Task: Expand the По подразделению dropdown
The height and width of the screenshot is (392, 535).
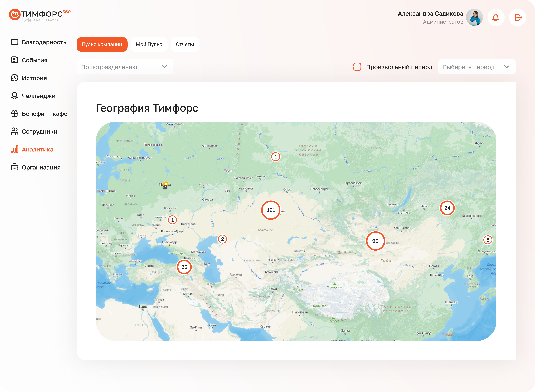Action: [125, 67]
